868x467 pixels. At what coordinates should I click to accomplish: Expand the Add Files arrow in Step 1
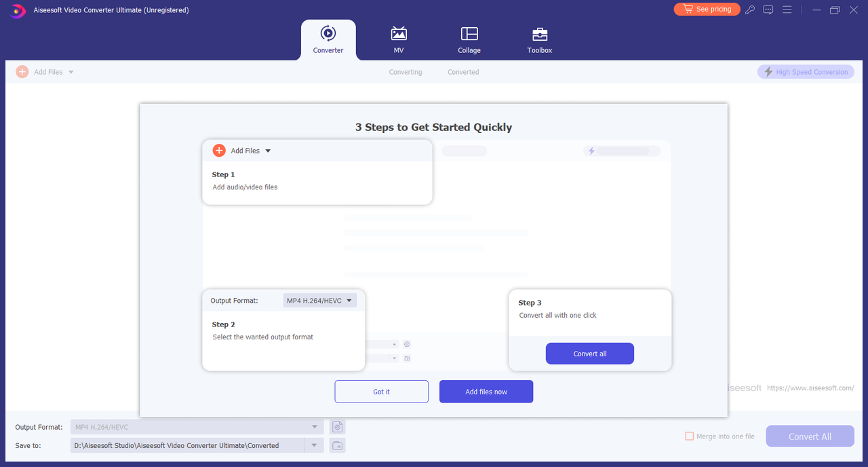pos(268,151)
